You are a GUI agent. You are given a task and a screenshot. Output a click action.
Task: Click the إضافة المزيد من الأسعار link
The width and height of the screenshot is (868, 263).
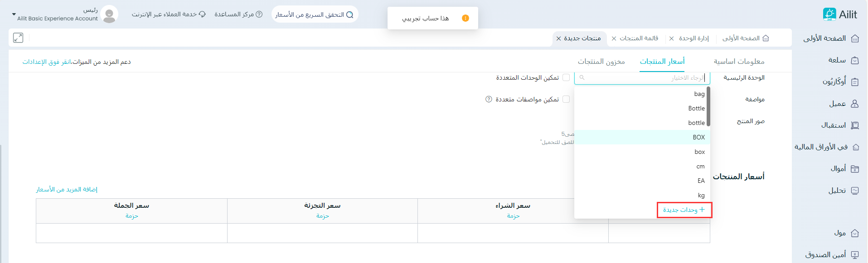[67, 189]
